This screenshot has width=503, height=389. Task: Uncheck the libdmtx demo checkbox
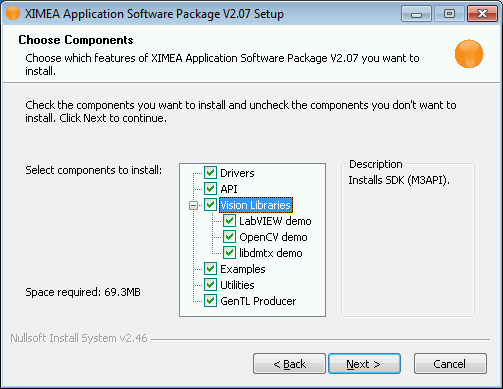pos(229,253)
